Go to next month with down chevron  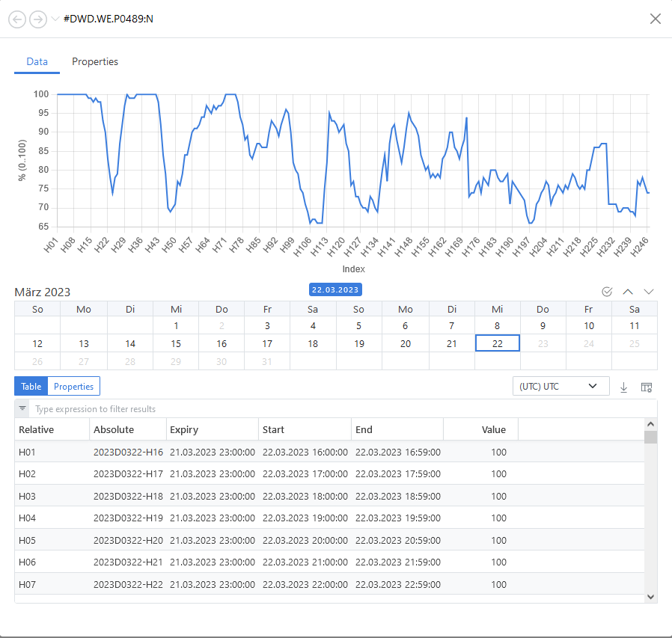(x=649, y=292)
